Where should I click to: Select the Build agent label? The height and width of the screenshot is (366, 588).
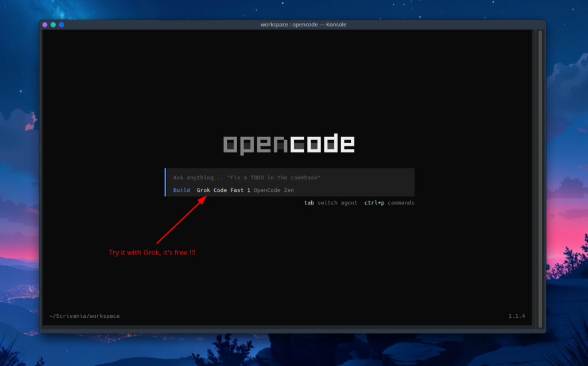point(181,190)
